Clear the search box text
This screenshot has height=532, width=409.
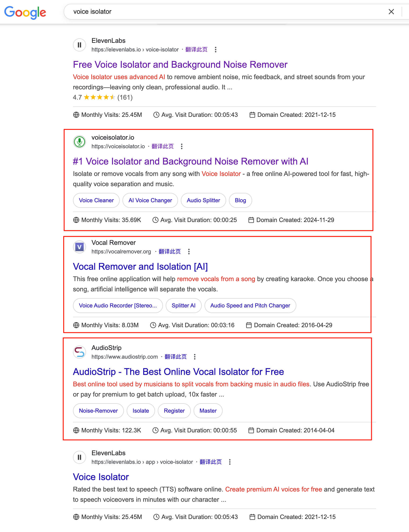(391, 12)
